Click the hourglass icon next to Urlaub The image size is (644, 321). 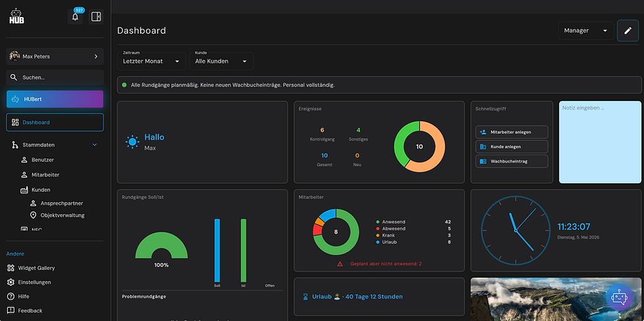[305, 297]
